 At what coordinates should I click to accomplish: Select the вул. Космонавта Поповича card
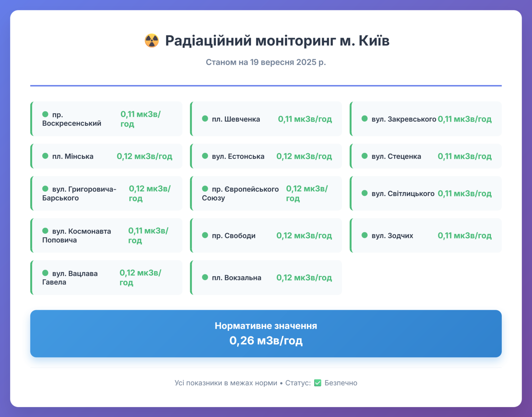tap(106, 235)
